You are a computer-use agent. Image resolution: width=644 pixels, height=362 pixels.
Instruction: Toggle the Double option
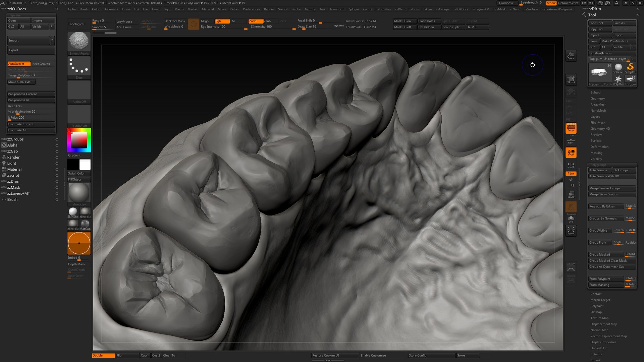click(x=103, y=355)
